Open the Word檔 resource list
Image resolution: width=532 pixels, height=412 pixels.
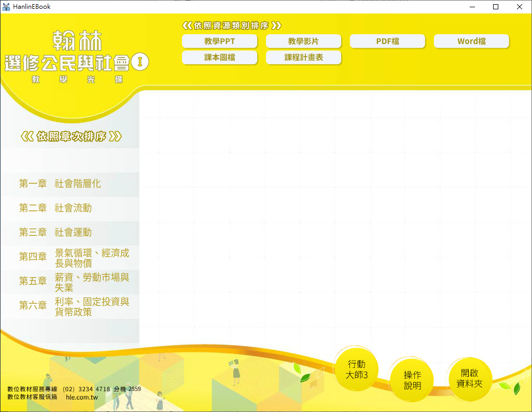[x=471, y=41]
